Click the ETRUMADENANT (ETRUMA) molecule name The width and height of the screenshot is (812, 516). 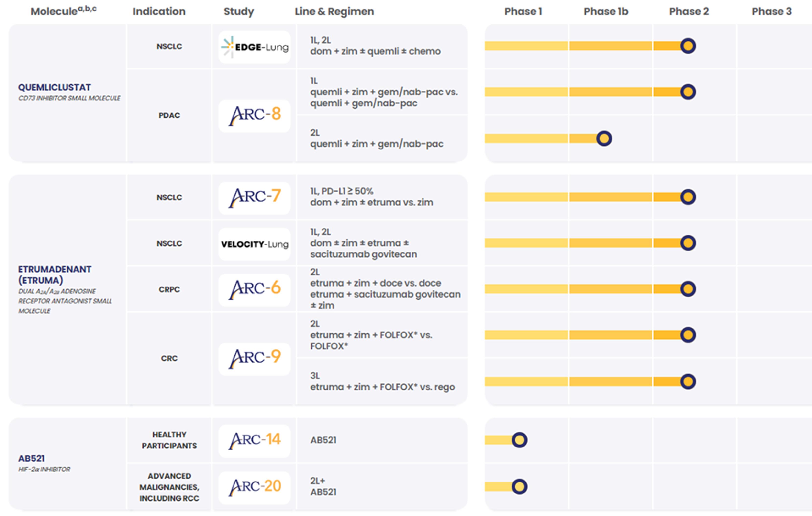[x=55, y=275]
